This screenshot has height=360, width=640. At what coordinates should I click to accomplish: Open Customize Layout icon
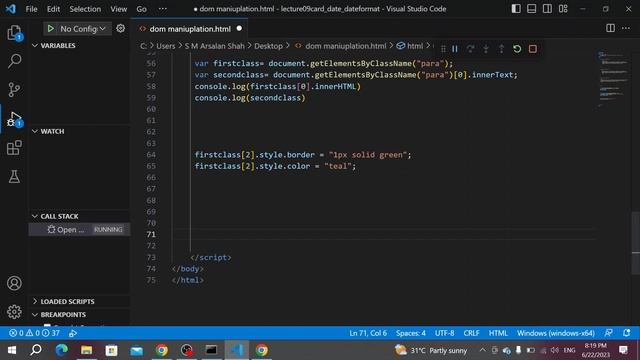[563, 9]
